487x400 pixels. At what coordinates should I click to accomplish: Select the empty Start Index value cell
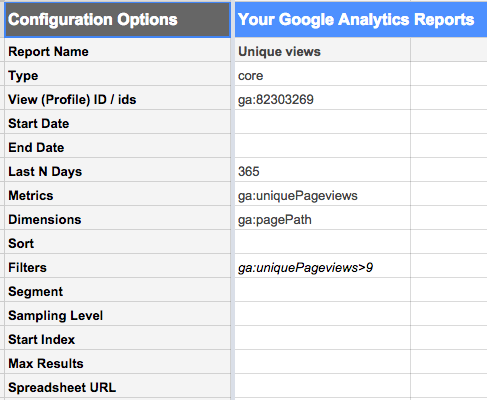click(x=322, y=338)
